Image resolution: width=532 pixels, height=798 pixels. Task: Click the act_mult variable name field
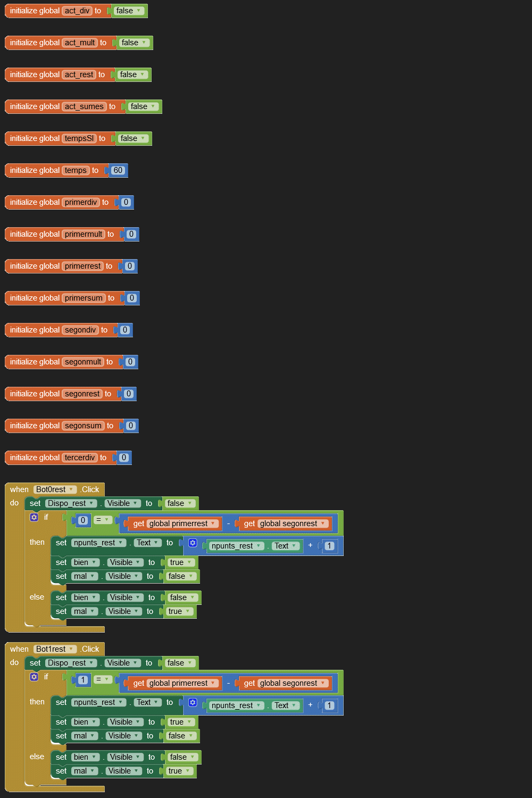(x=80, y=43)
